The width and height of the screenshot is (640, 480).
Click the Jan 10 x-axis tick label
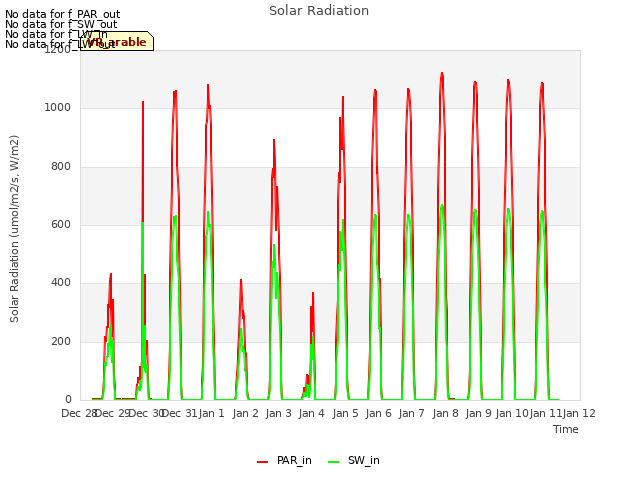click(x=512, y=413)
